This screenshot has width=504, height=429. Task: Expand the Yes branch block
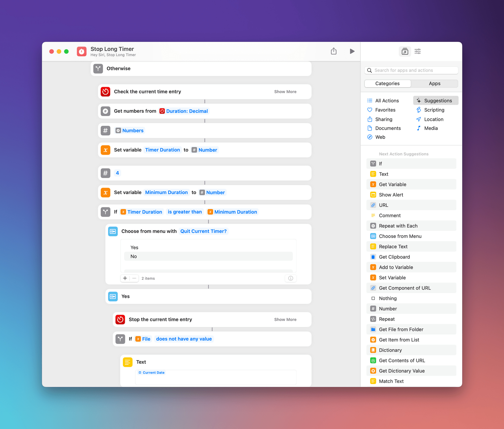pos(208,297)
